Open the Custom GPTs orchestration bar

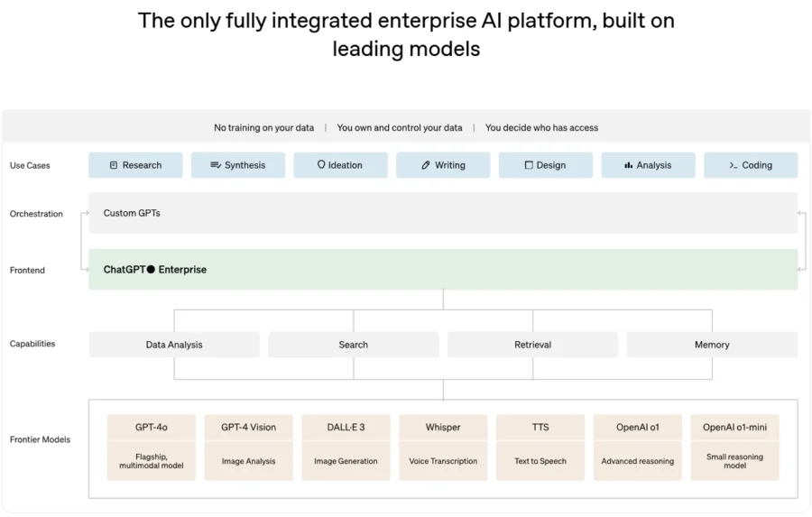tap(443, 213)
